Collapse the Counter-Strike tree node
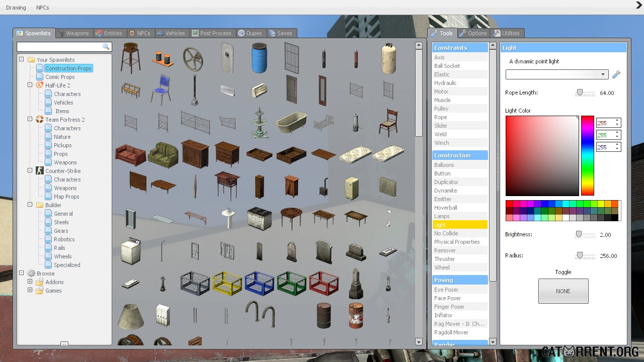Screen dimensions: 644x362 coord(30,170)
